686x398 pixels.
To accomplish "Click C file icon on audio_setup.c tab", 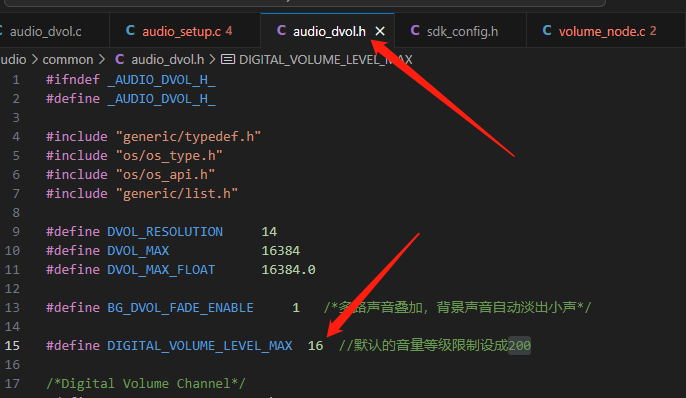I will (x=130, y=31).
